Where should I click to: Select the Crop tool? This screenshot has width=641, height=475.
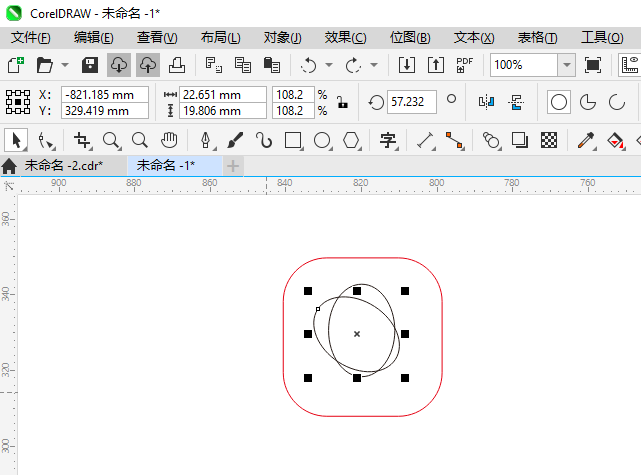pyautogui.click(x=82, y=140)
